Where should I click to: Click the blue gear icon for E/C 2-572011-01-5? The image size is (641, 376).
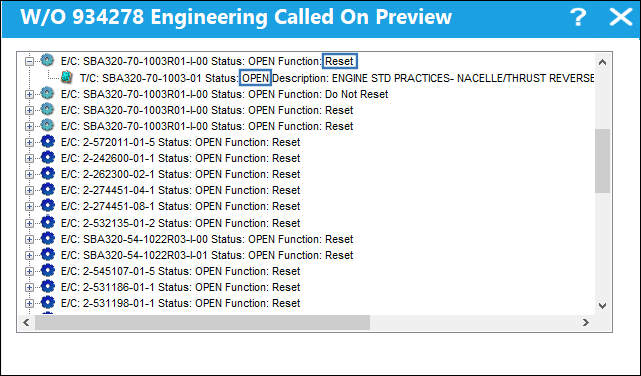(47, 142)
